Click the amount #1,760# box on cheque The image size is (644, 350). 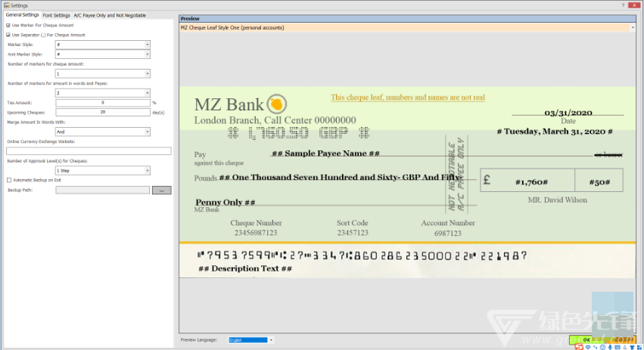coord(531,181)
